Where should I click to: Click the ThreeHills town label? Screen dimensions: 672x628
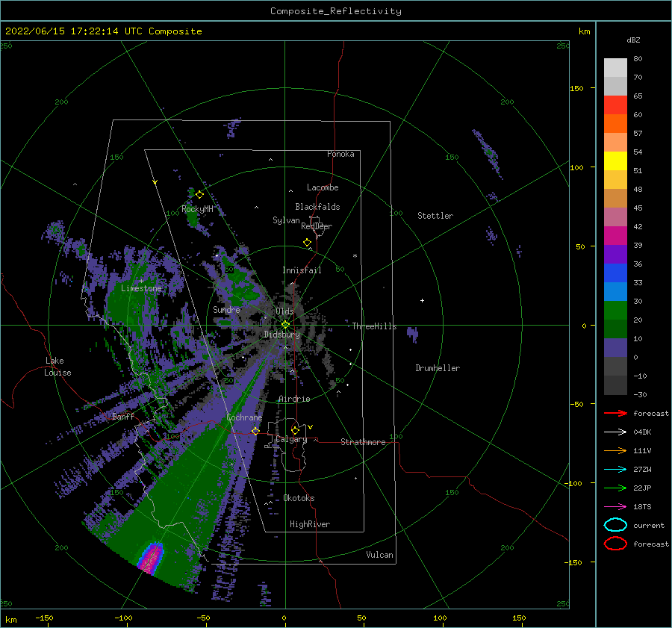click(374, 326)
